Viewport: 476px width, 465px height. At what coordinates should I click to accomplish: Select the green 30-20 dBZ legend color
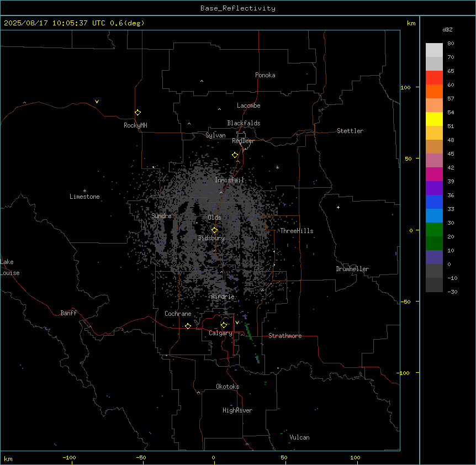pyautogui.click(x=434, y=230)
